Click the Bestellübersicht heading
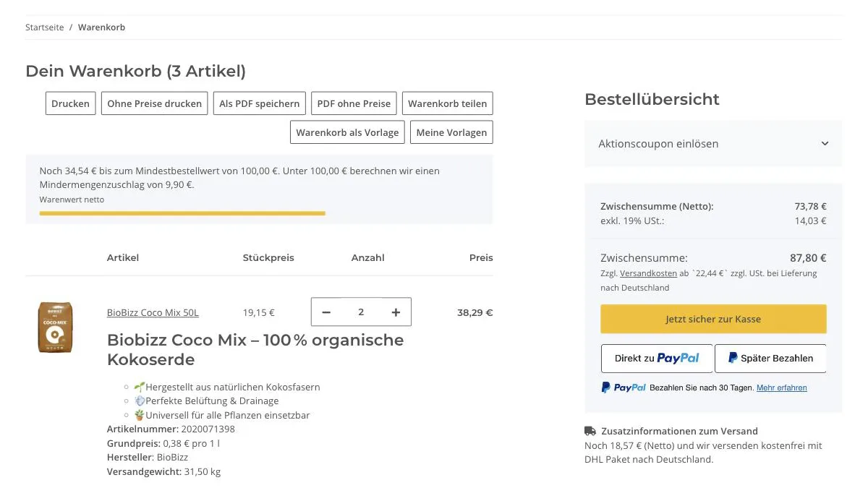Screen dimensions: 868x488 point(652,99)
